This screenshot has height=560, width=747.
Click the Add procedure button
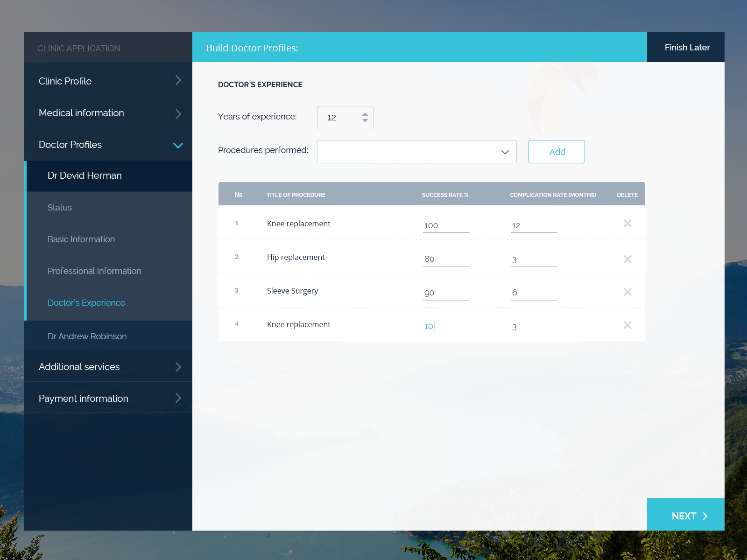[x=557, y=152]
